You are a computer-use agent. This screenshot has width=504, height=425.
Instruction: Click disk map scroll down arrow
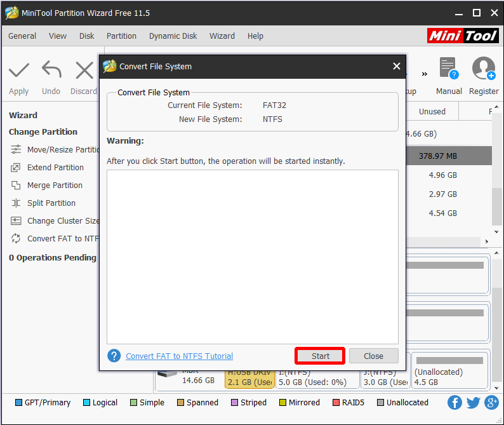(x=496, y=388)
